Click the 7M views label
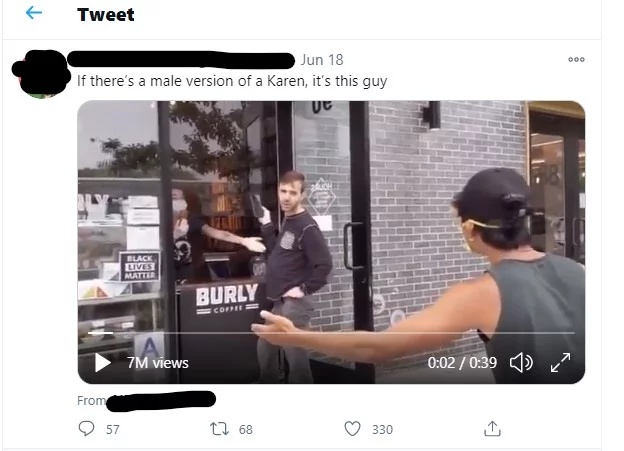 (x=158, y=363)
